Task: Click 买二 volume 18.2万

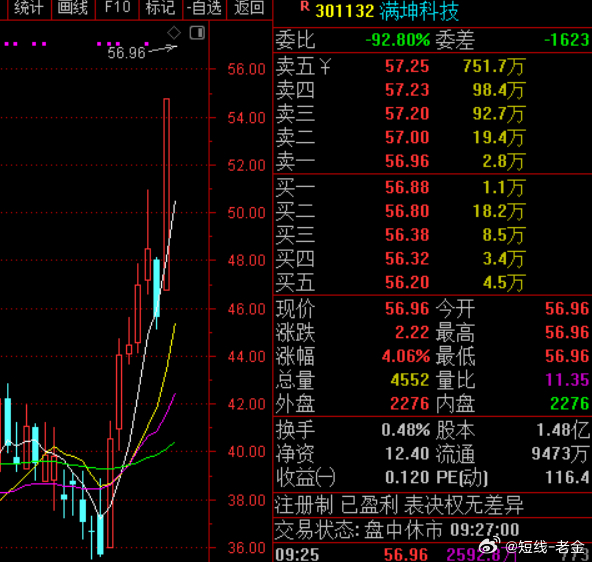Action: pyautogui.click(x=499, y=211)
